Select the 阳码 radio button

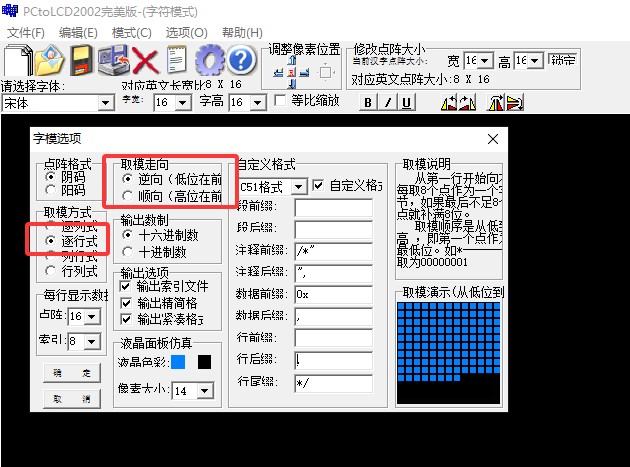pyautogui.click(x=51, y=190)
